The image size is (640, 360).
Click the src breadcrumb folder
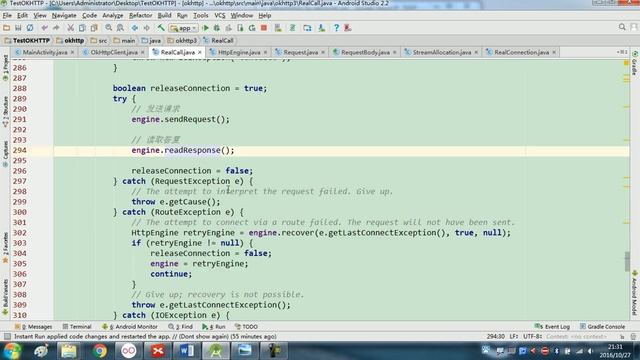[99, 40]
